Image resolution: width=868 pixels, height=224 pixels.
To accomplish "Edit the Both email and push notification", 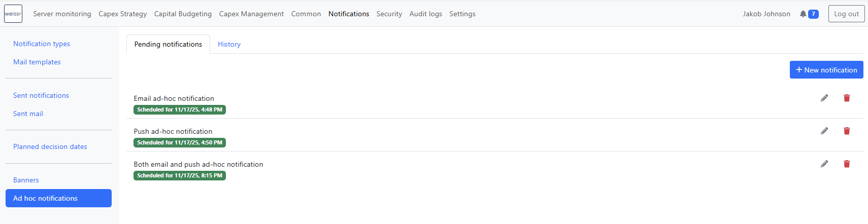I will (824, 164).
